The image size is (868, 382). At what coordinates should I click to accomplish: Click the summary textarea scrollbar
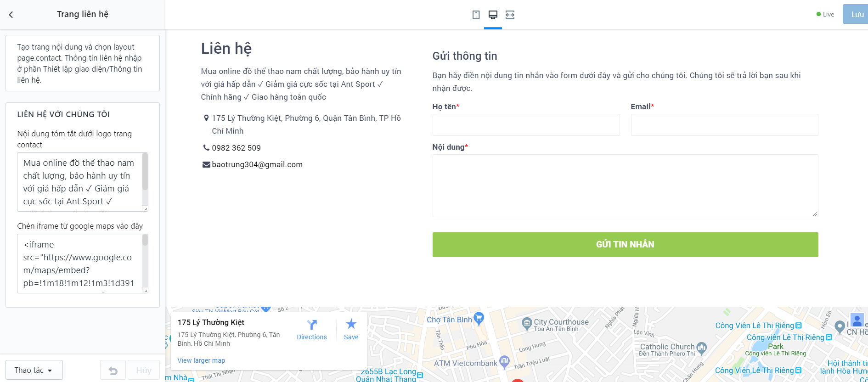click(x=145, y=172)
